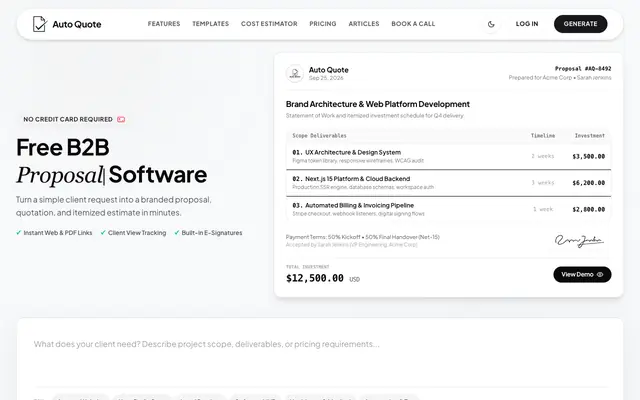Click the Brand Architecture & Web Platform Development title
Image resolution: width=640 pixels, height=400 pixels.
coord(378,104)
